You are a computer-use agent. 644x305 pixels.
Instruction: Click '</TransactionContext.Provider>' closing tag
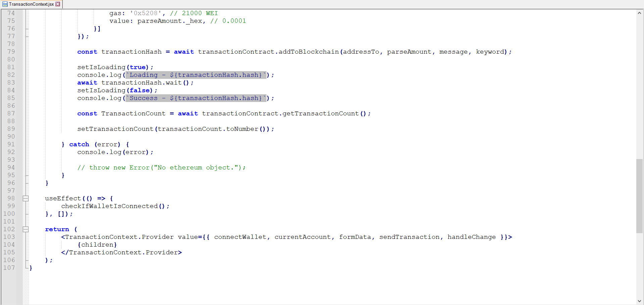coord(121,252)
